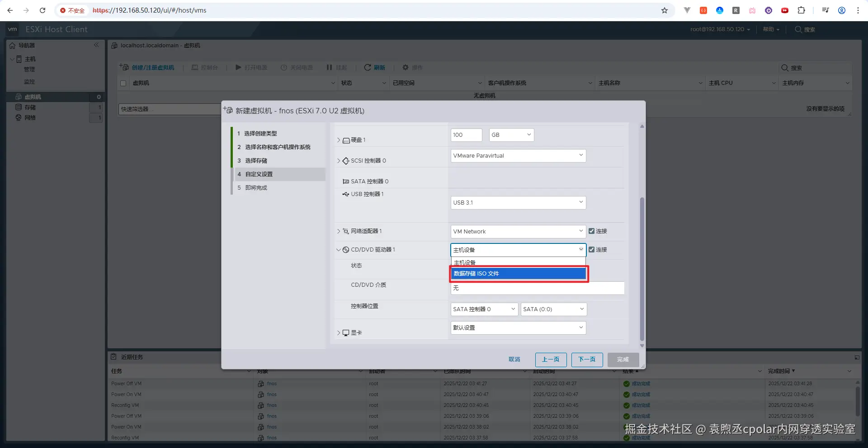Tick the select-all virtual machines checkbox

123,83
